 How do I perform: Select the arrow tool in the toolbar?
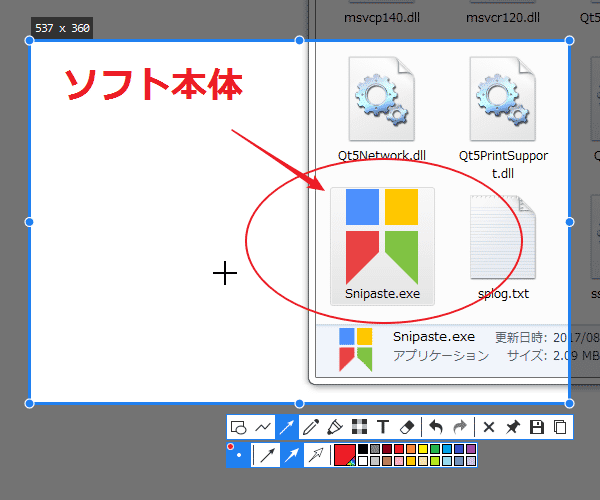coord(287,427)
